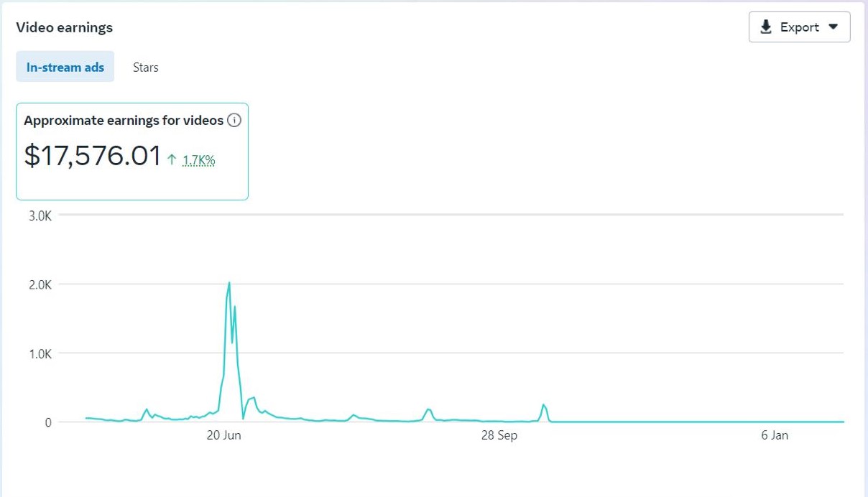The width and height of the screenshot is (868, 497).
Task: Click the 0 y-axis baseline label
Action: (x=48, y=422)
